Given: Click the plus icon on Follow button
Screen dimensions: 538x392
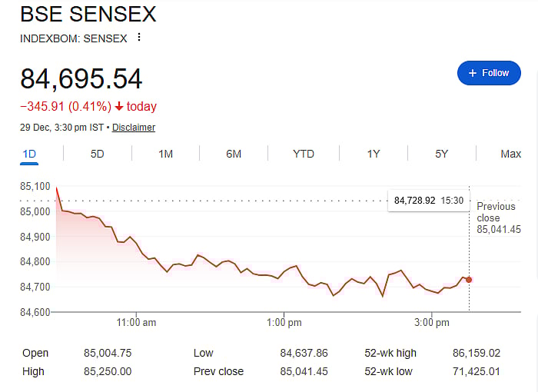Looking at the screenshot, I should 473,73.
